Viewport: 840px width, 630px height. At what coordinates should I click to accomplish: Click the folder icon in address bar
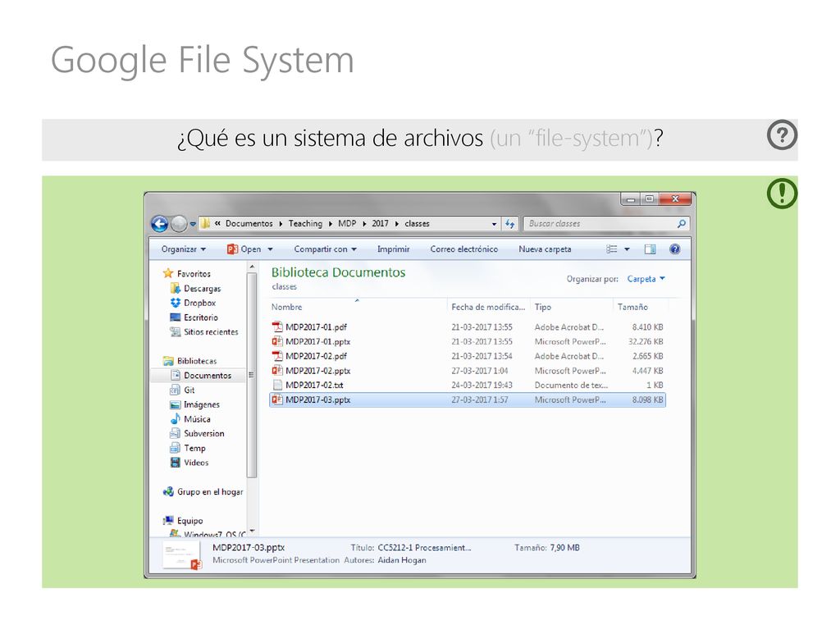pyautogui.click(x=205, y=223)
